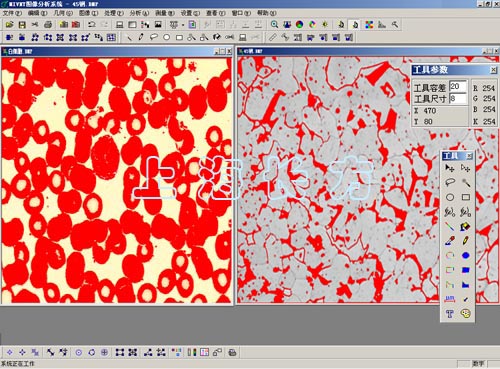Click the undo arrow icon
This screenshot has height=369, width=500.
[x=91, y=24]
